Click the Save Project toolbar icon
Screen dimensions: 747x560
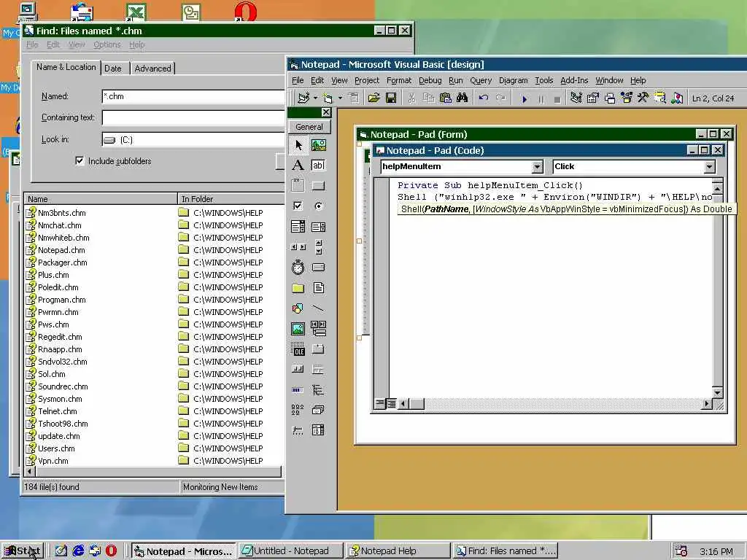pyautogui.click(x=391, y=98)
